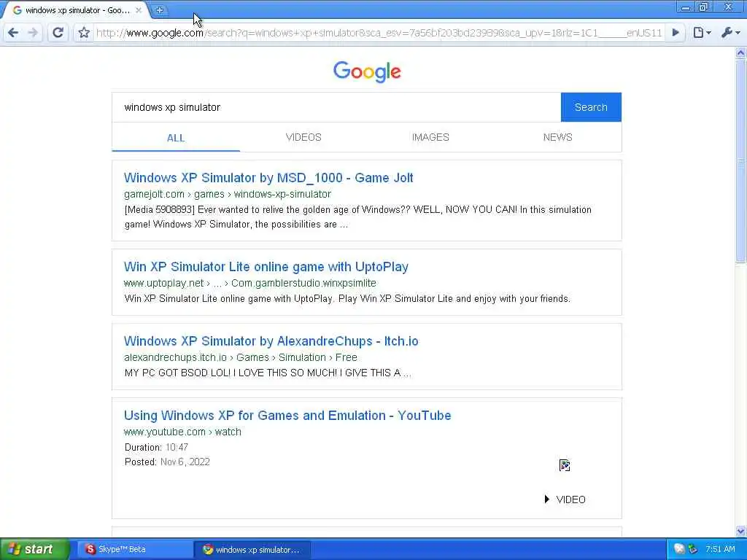Click into the Google search text field
This screenshot has width=747, height=560.
point(336,107)
